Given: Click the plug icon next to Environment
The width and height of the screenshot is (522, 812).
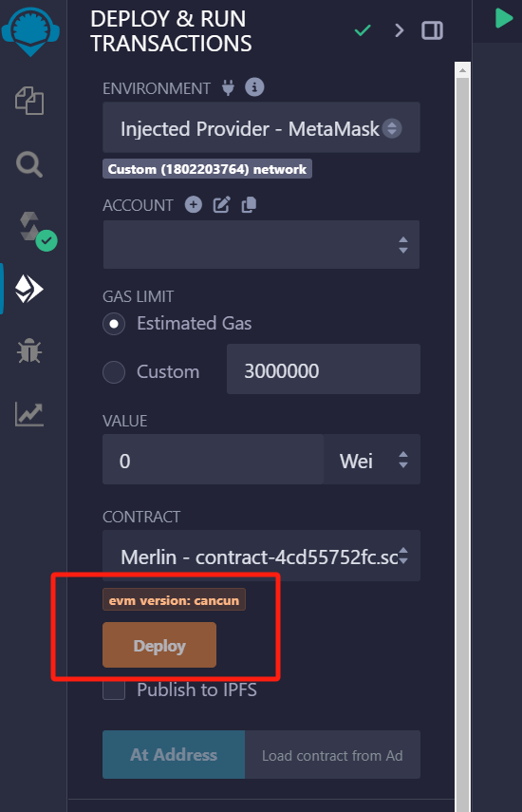Looking at the screenshot, I should (228, 87).
